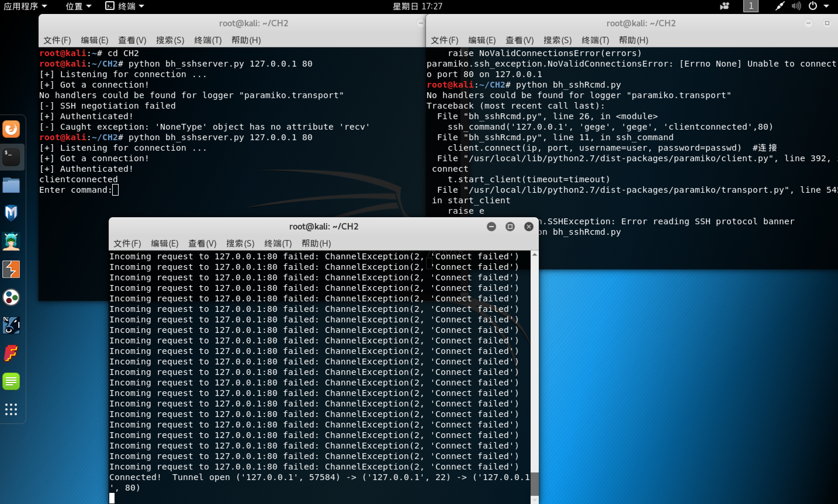The width and height of the screenshot is (838, 504).
Task: Click the 'Enter command:' prompt in left terminal
Action: tap(75, 190)
